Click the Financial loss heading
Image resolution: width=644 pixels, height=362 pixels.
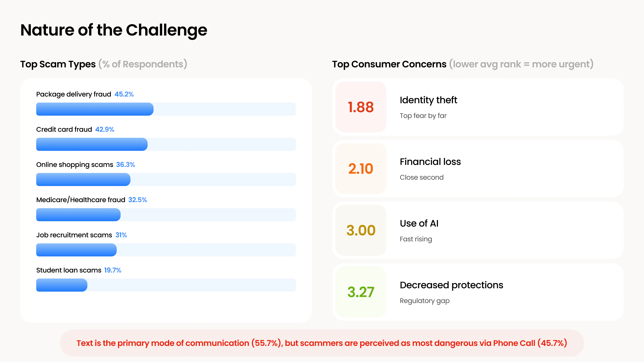point(430,162)
